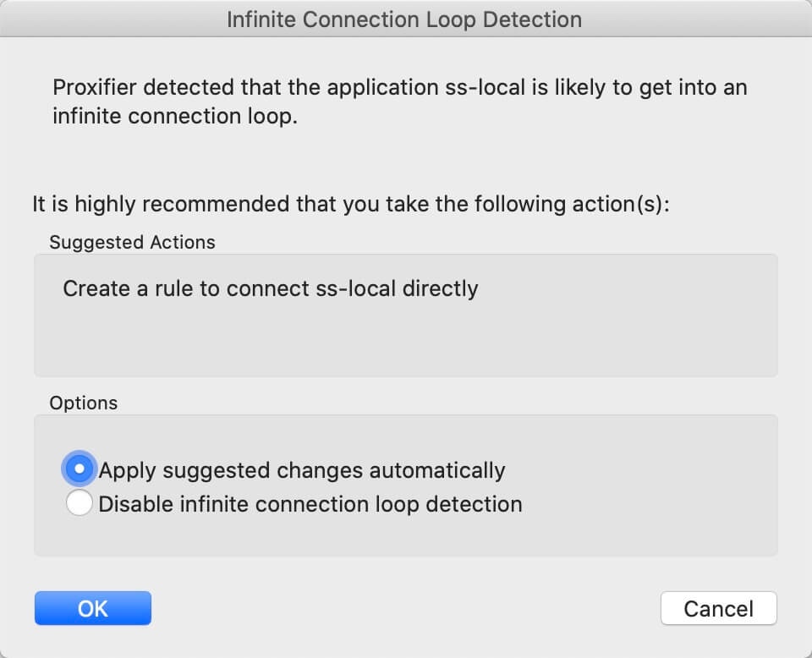Click blank space in Options box below radios

[404, 538]
